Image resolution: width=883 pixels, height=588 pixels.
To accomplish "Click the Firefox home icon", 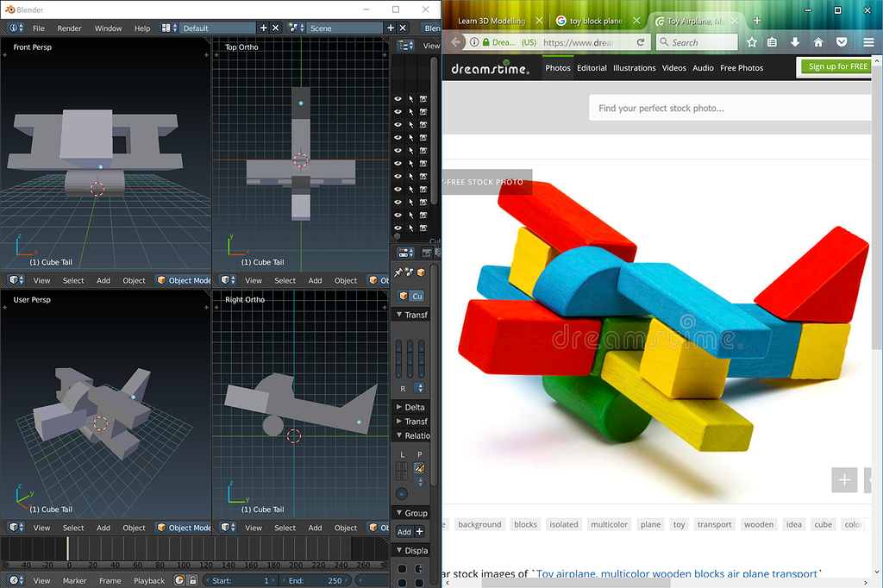I will pyautogui.click(x=818, y=42).
